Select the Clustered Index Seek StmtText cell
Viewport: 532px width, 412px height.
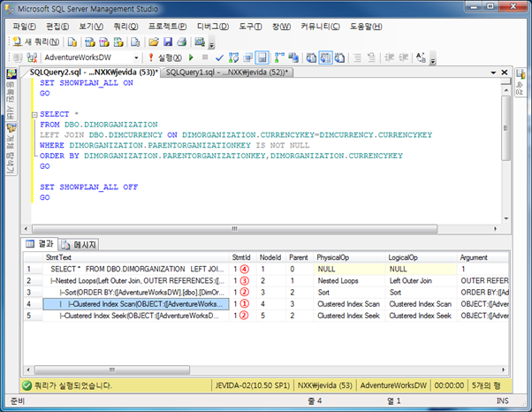click(x=136, y=316)
